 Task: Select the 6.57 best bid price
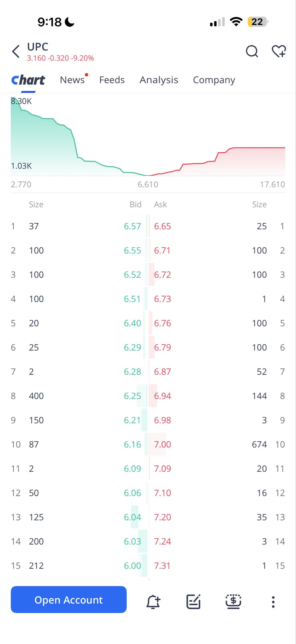coord(132,226)
